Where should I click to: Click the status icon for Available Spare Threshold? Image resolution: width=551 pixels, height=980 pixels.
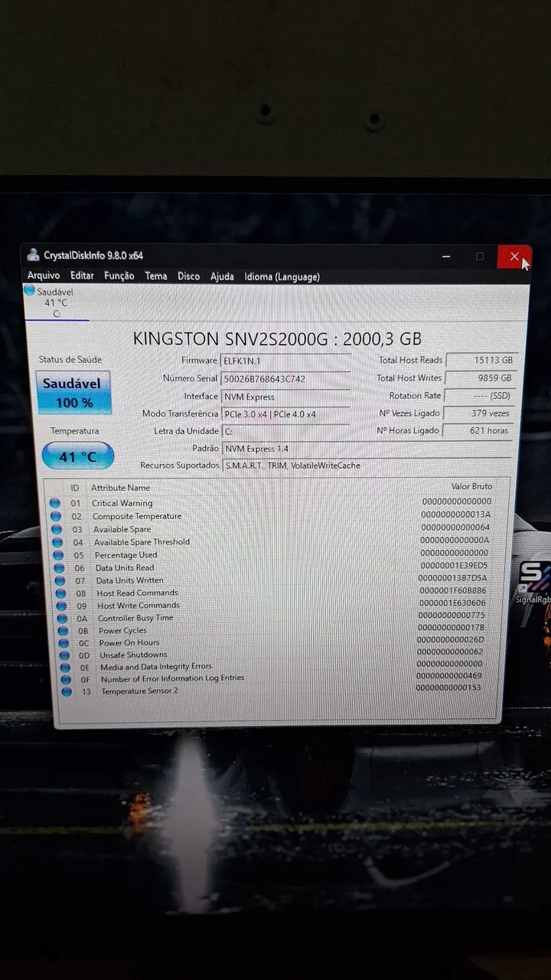coord(57,542)
